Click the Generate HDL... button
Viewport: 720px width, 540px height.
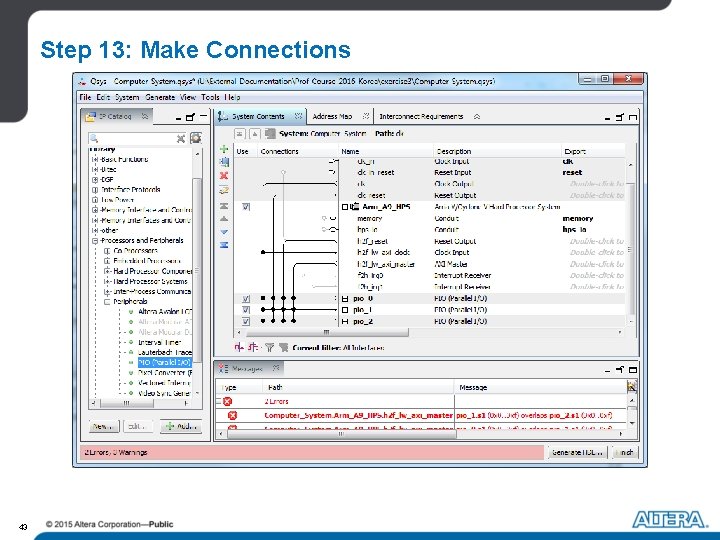click(577, 452)
